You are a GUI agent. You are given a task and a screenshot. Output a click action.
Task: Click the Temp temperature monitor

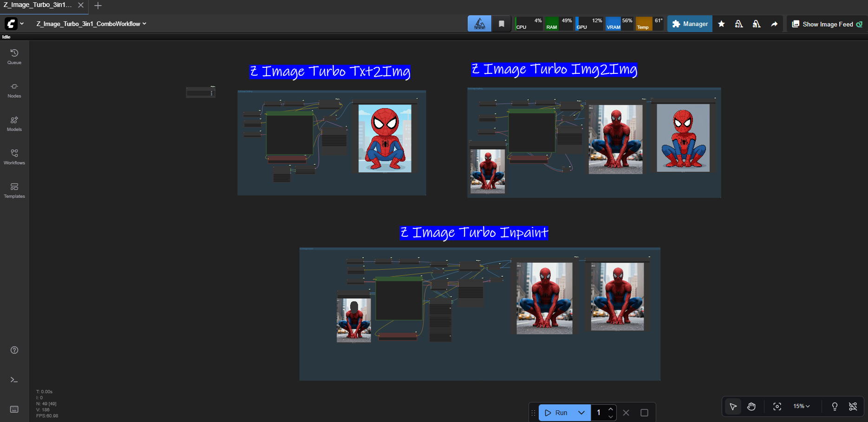click(x=650, y=24)
